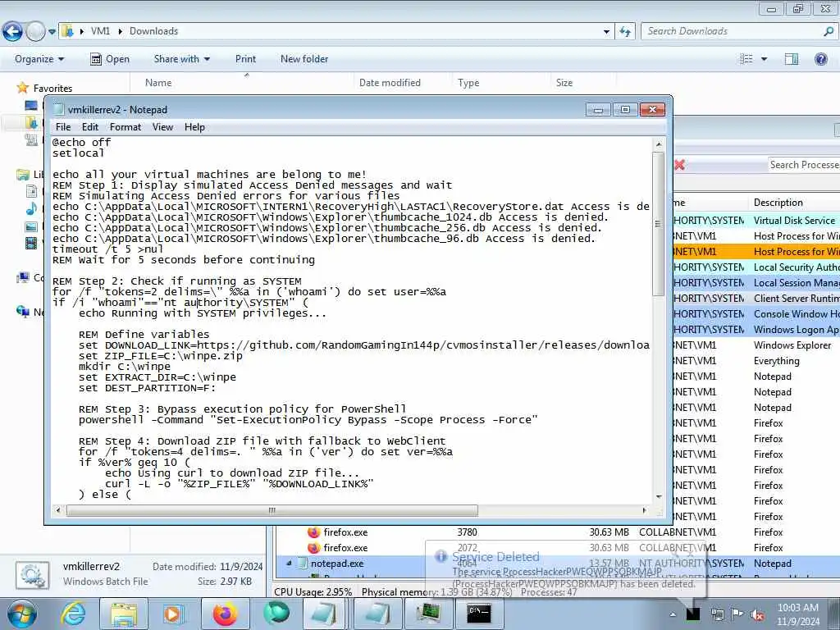This screenshot has width=840, height=630.
Task: Expand the view options dropdown arrow
Action: [764, 59]
